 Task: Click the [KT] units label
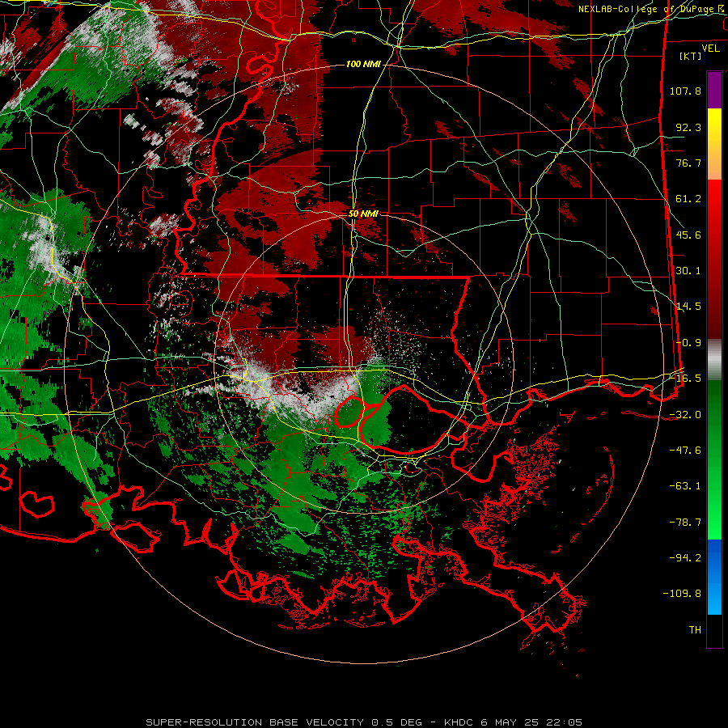tap(691, 56)
